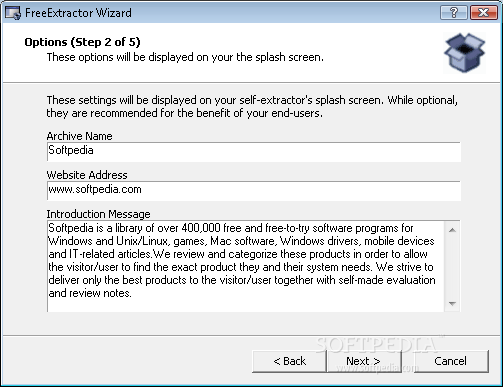This screenshot has width=503, height=387.
Task: Click the 'Website Address' label
Action: (x=87, y=175)
